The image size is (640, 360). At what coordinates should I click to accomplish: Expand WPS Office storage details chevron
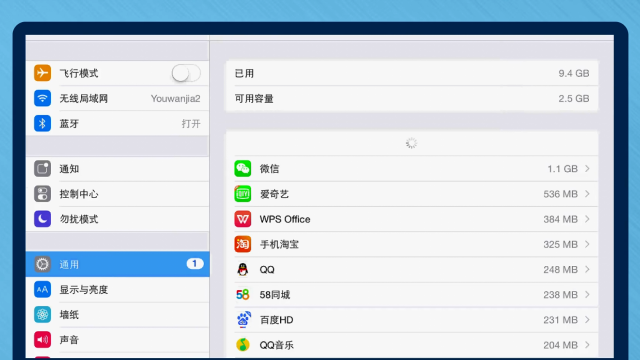587,219
